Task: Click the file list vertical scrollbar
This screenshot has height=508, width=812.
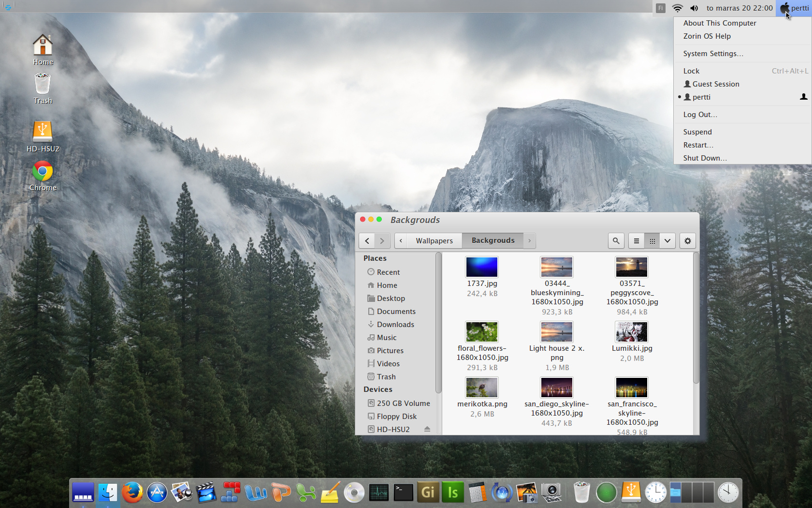Action: coord(696,319)
